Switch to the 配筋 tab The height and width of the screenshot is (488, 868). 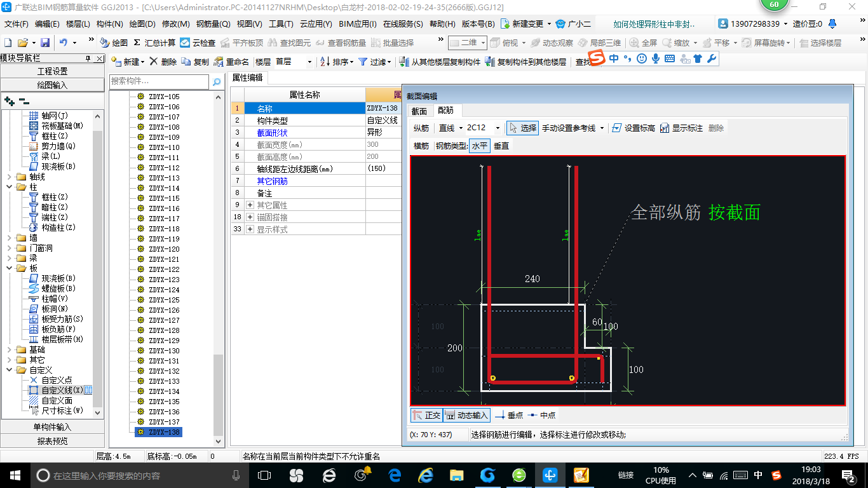click(x=446, y=111)
